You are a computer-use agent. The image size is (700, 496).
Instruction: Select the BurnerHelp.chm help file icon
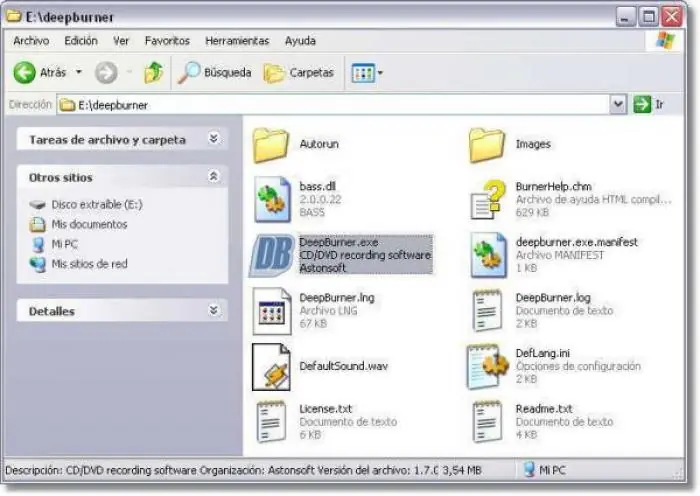[488, 199]
